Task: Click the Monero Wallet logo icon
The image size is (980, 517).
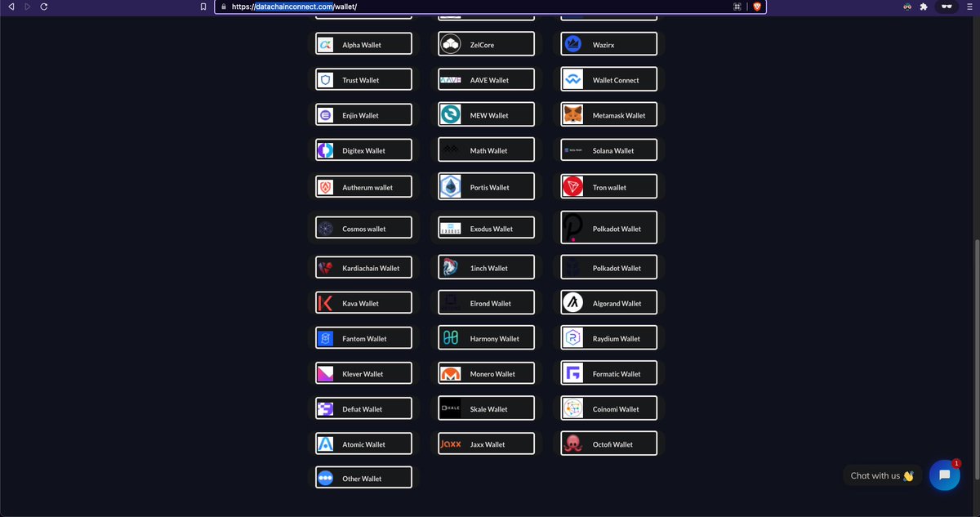Action: click(x=451, y=374)
